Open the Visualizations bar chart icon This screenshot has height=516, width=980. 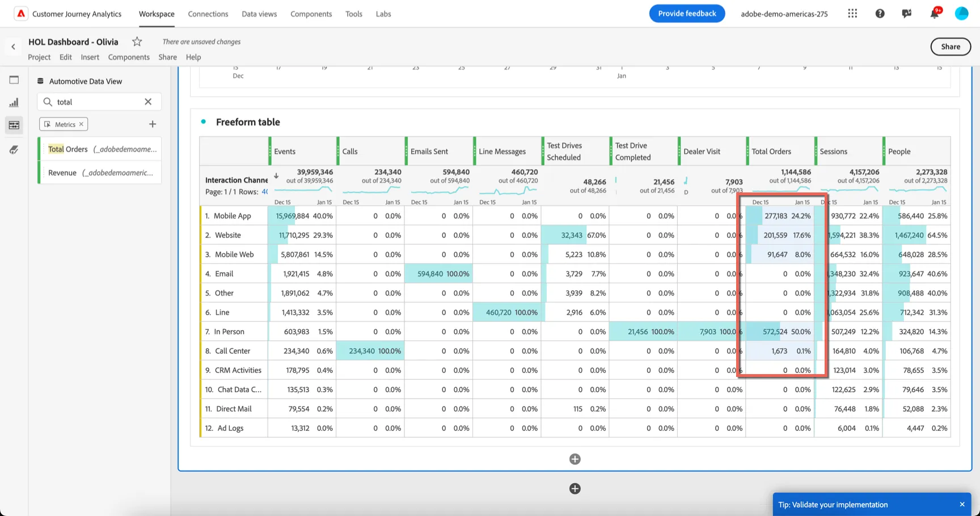pos(14,103)
